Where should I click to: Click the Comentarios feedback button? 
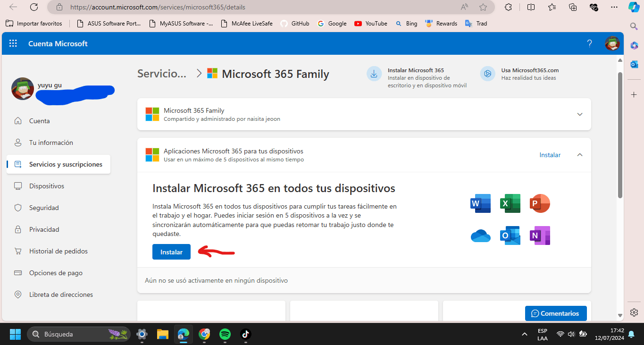tap(556, 313)
